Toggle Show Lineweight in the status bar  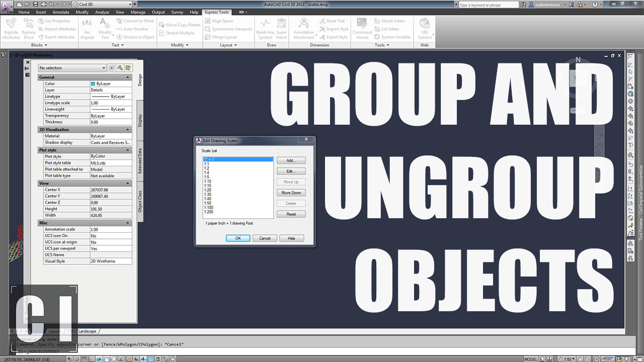tap(143, 359)
